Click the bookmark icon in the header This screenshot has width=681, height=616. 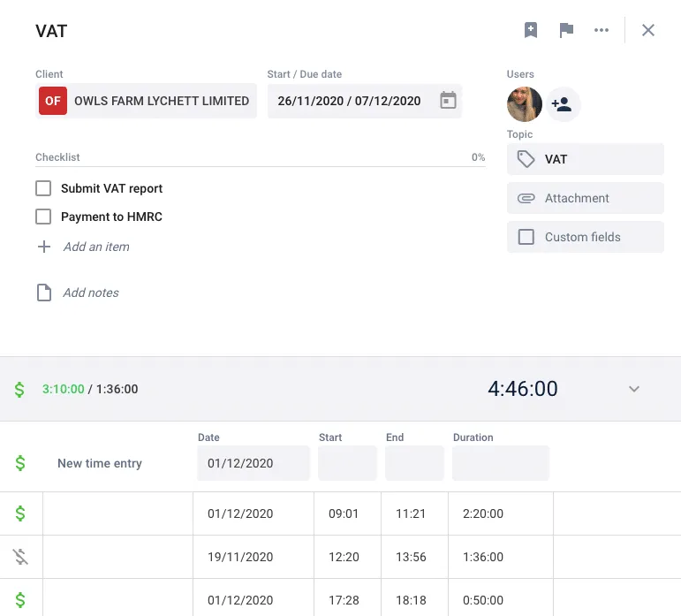[530, 30]
